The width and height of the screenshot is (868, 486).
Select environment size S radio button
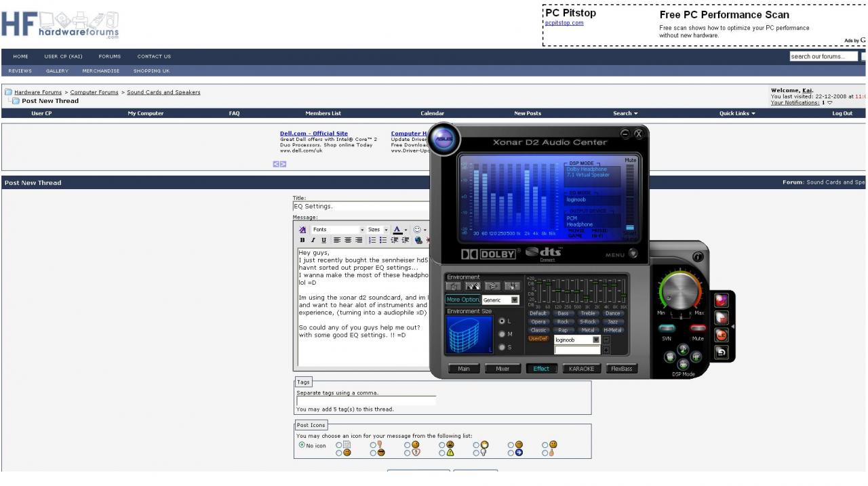502,347
